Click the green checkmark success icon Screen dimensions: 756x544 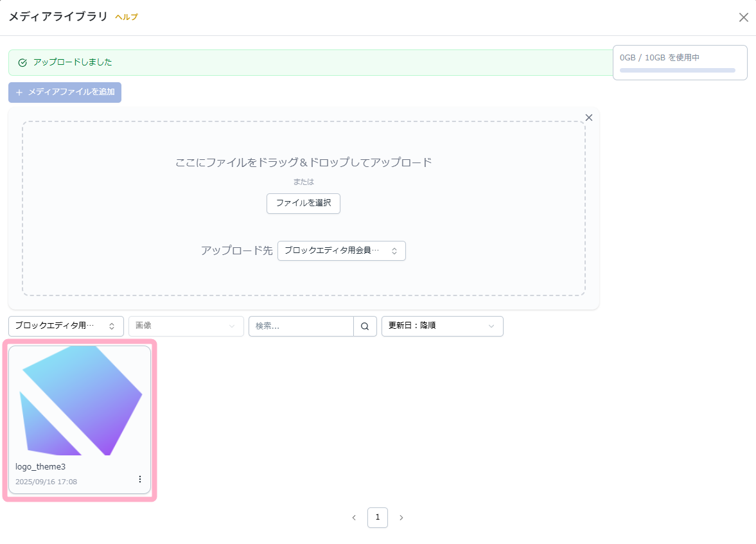[22, 63]
